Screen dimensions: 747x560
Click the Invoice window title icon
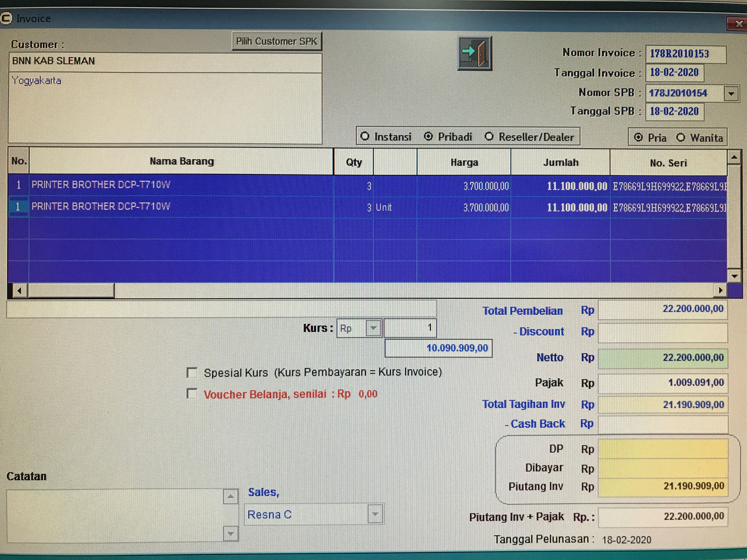(6, 19)
